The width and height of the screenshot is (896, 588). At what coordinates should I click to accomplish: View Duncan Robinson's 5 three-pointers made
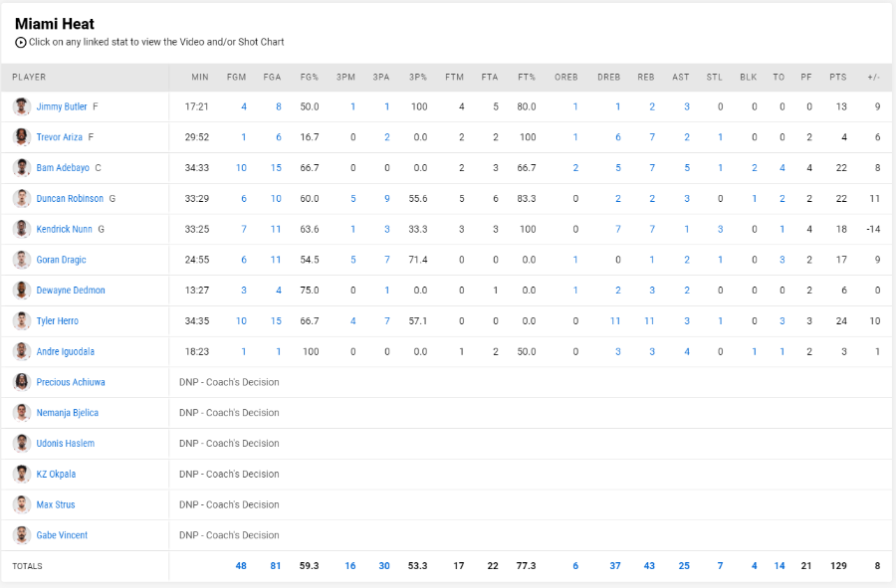(x=353, y=199)
